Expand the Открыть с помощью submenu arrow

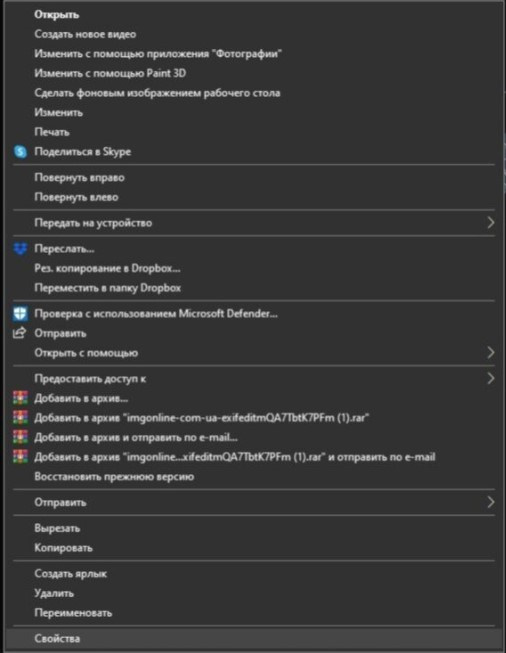tap(491, 353)
